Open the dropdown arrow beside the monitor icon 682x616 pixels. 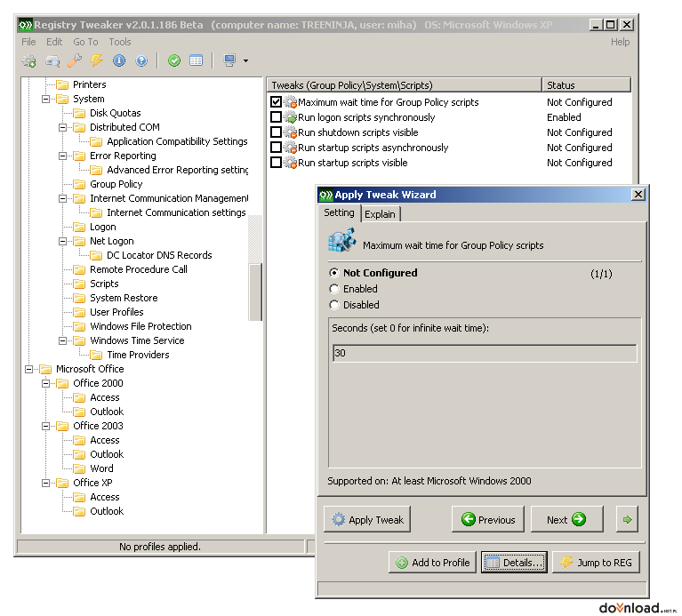click(245, 60)
